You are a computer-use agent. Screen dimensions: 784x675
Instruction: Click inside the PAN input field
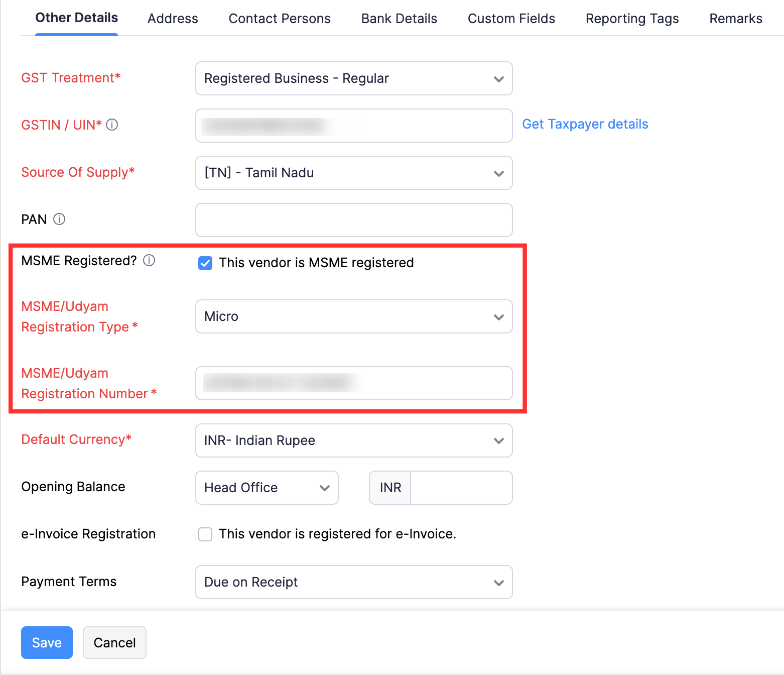(353, 219)
